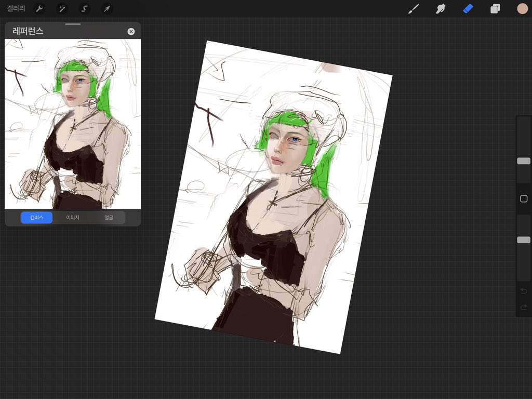Close the Reference (레퍼런스) panel
This screenshot has height=399, width=532.
[x=131, y=32]
